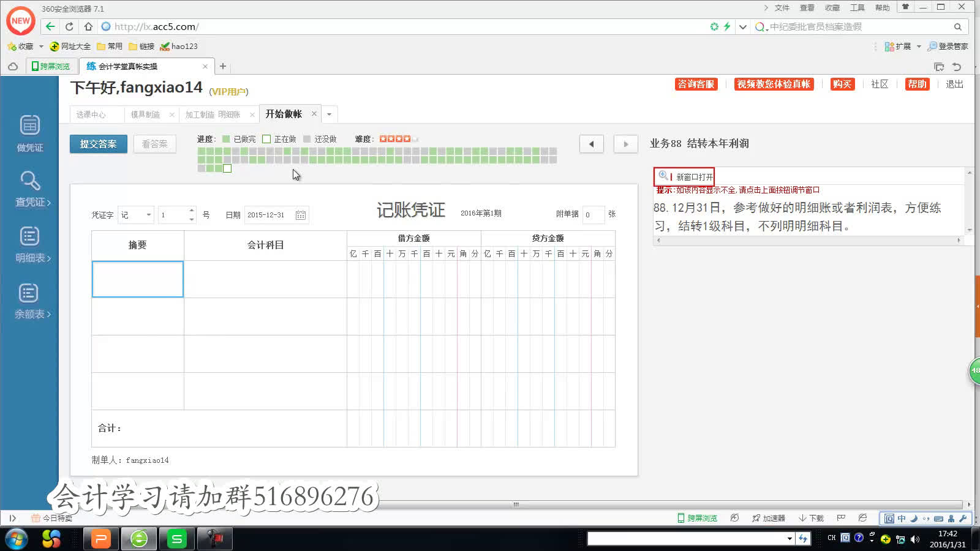
Task: Switch to the 模具制造 tab
Action: [x=145, y=114]
